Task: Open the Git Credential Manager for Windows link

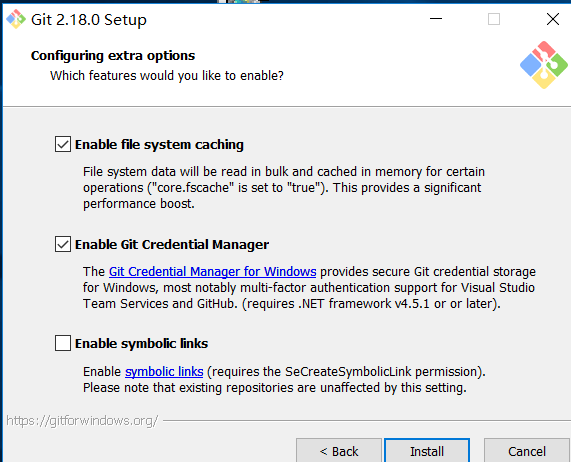Action: coord(212,272)
